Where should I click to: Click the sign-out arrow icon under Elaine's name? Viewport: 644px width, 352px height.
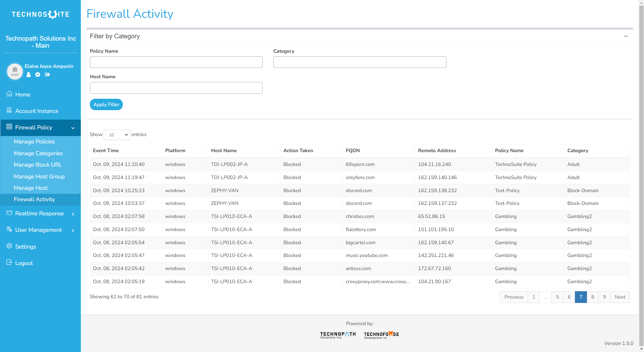pos(47,75)
